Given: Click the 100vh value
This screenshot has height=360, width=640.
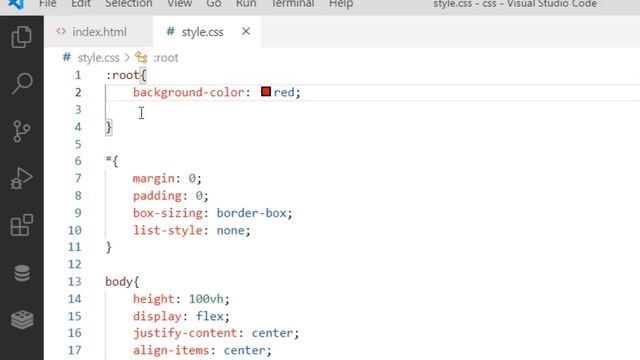Looking at the screenshot, I should click(x=206, y=299).
